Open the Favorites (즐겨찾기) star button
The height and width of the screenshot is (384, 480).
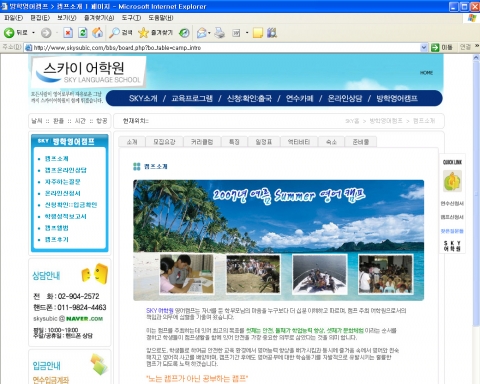coord(155,33)
